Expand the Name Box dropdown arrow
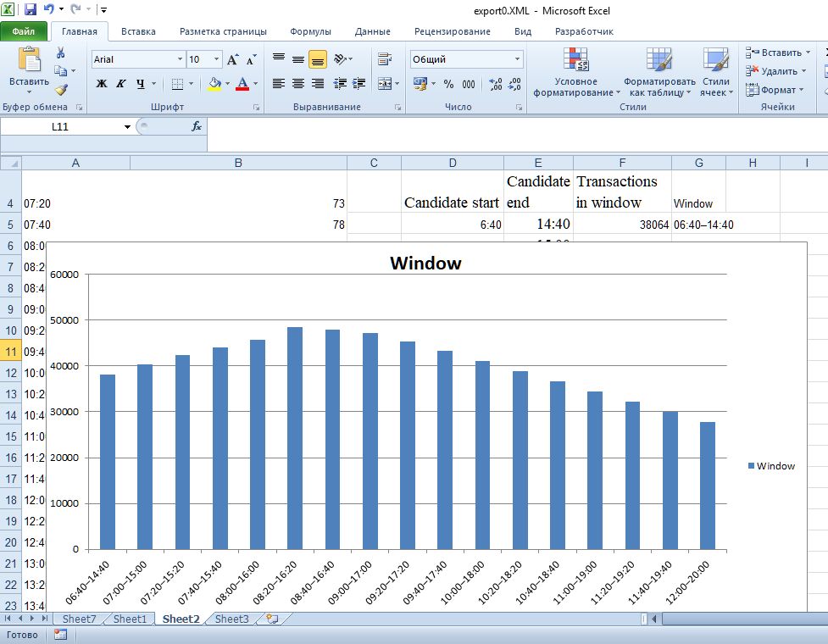828x644 pixels. [x=127, y=127]
